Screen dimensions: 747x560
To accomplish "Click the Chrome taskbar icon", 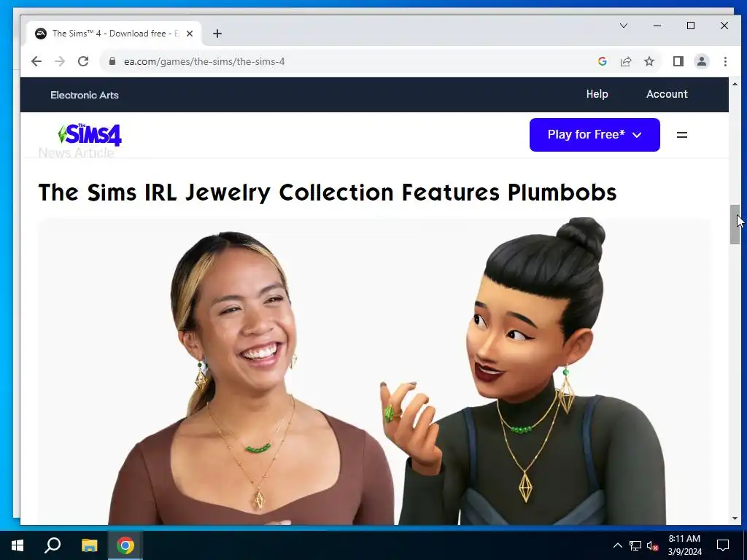I will click(125, 545).
